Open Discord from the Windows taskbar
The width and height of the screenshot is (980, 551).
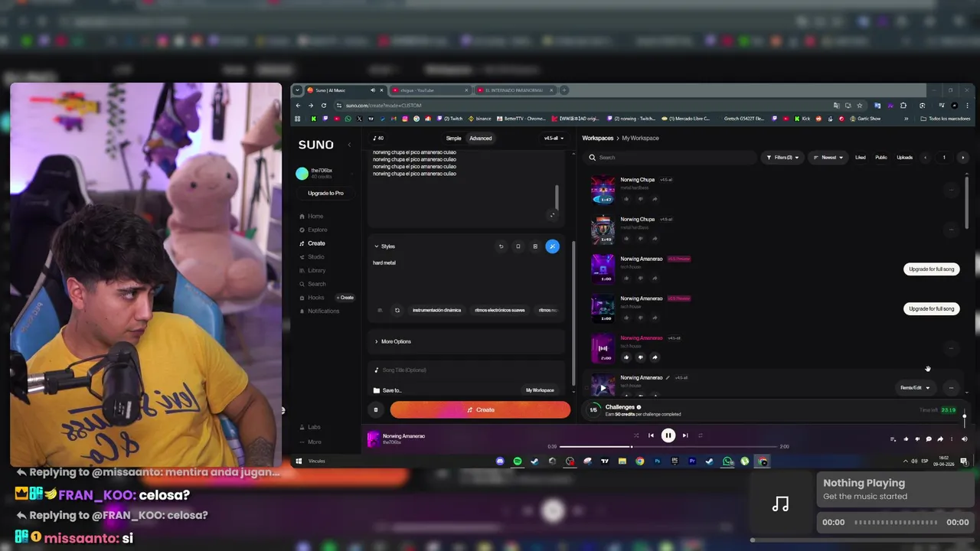coord(500,461)
